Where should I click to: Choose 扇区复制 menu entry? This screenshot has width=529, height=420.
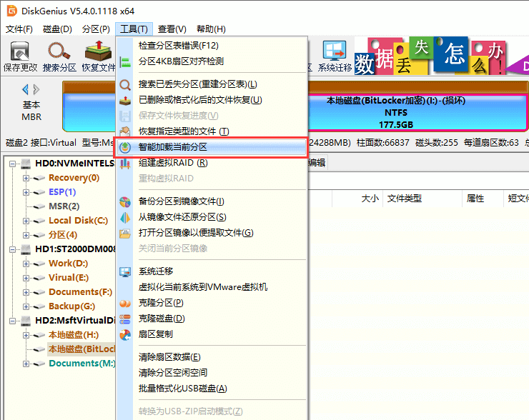211,334
